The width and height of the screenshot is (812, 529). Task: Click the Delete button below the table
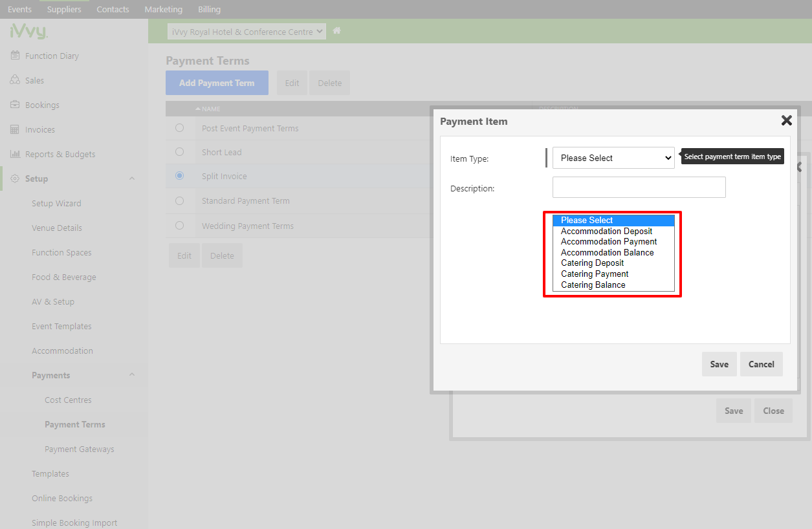pos(222,255)
